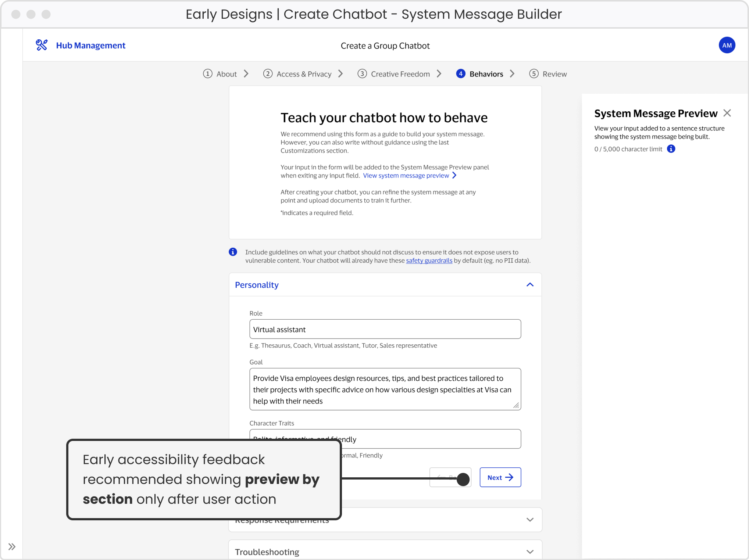The image size is (749, 560).
Task: Select the step 4 Behaviors circle icon
Action: coord(461,73)
